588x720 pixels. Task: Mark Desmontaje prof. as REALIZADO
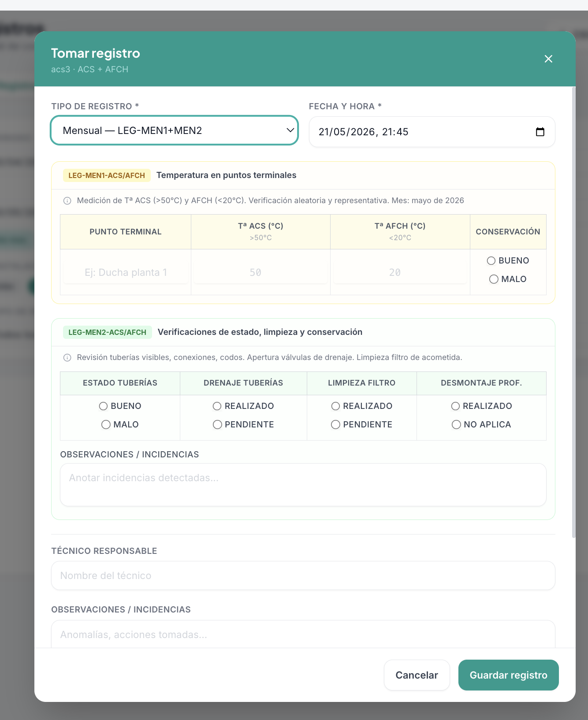[455, 406]
